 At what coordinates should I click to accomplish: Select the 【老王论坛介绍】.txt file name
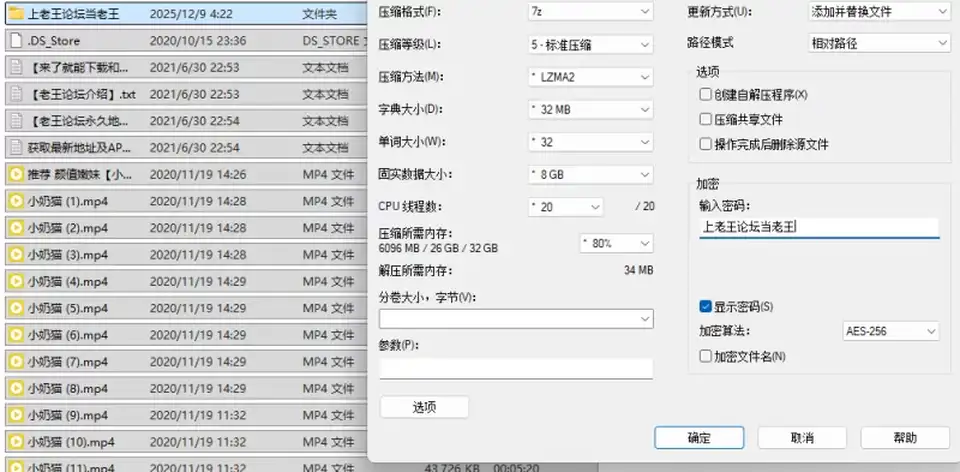click(81, 94)
